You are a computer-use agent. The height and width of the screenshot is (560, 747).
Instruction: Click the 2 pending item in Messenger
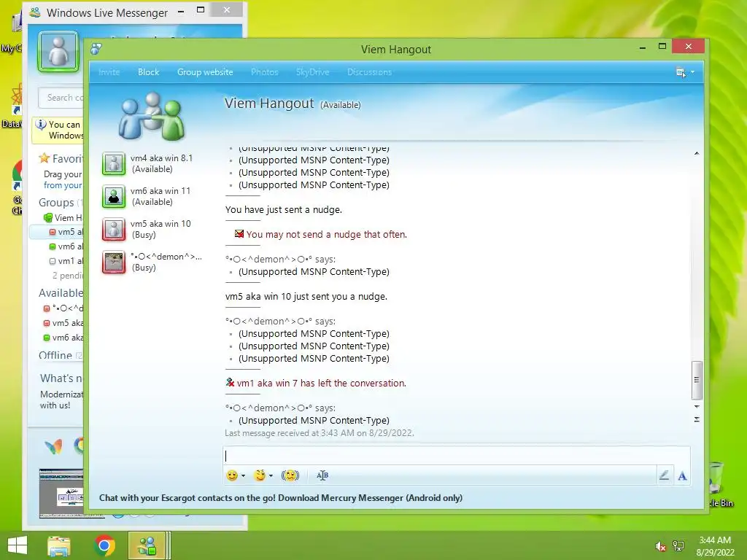point(68,275)
